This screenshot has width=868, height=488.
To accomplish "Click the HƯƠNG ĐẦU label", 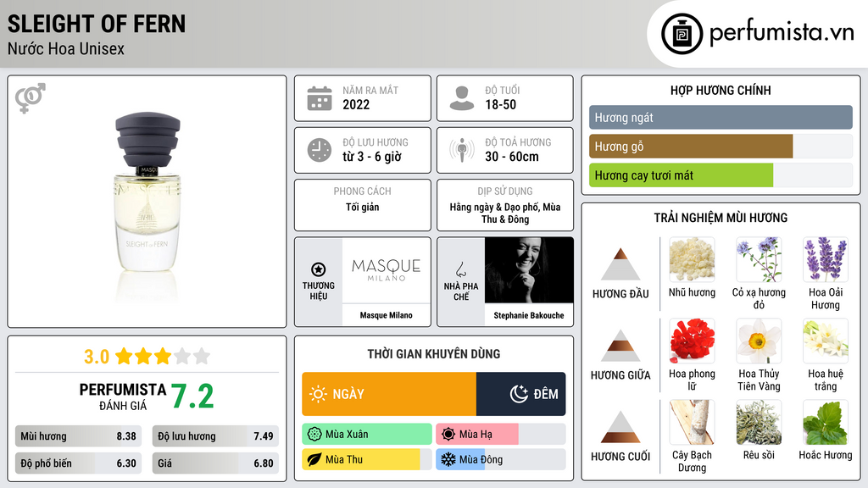I will pos(620,294).
